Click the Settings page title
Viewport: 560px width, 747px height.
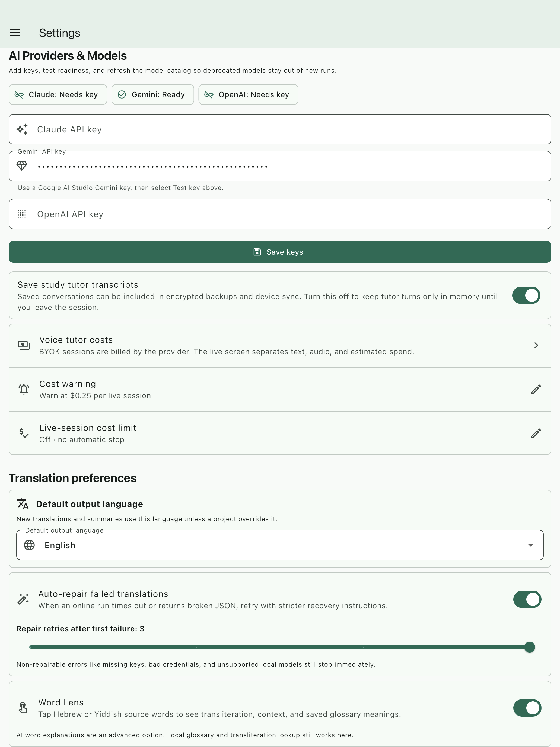coord(59,33)
